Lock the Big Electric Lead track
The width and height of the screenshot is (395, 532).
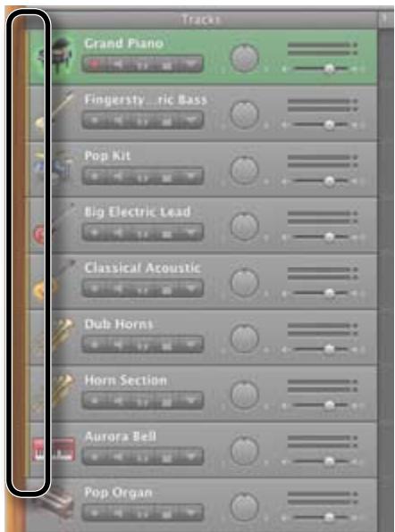click(x=166, y=234)
